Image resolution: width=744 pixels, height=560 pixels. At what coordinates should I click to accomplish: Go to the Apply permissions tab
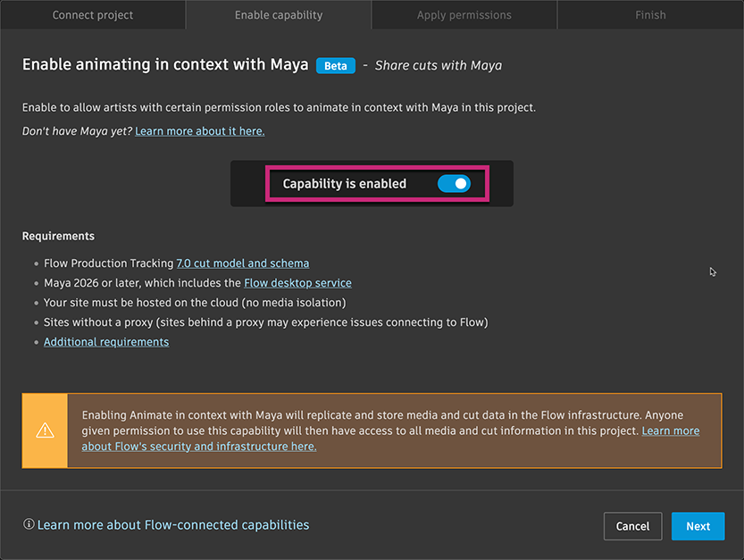(464, 15)
